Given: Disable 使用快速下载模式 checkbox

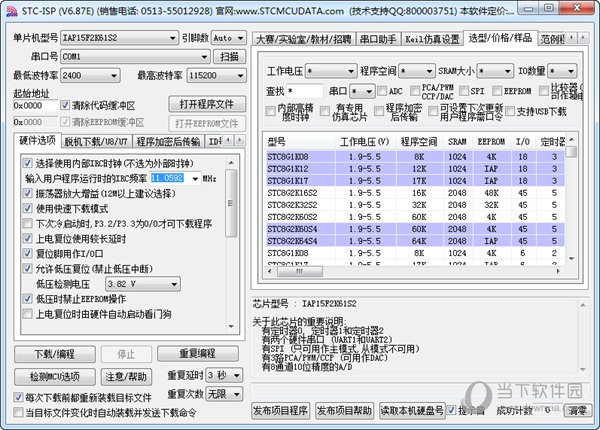Looking at the screenshot, I should click(x=27, y=208).
